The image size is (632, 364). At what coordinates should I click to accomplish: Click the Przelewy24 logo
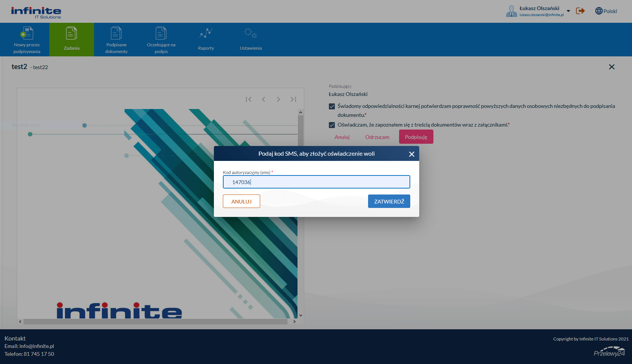pos(609,351)
